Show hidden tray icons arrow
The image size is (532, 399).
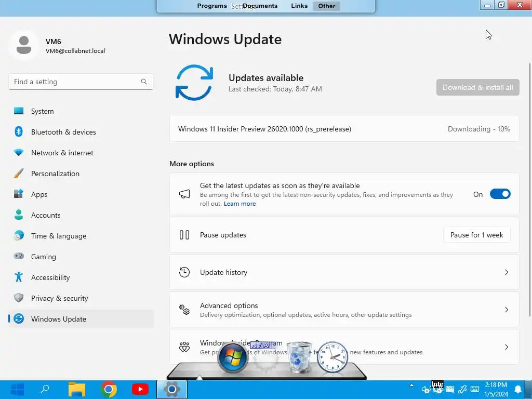click(411, 385)
